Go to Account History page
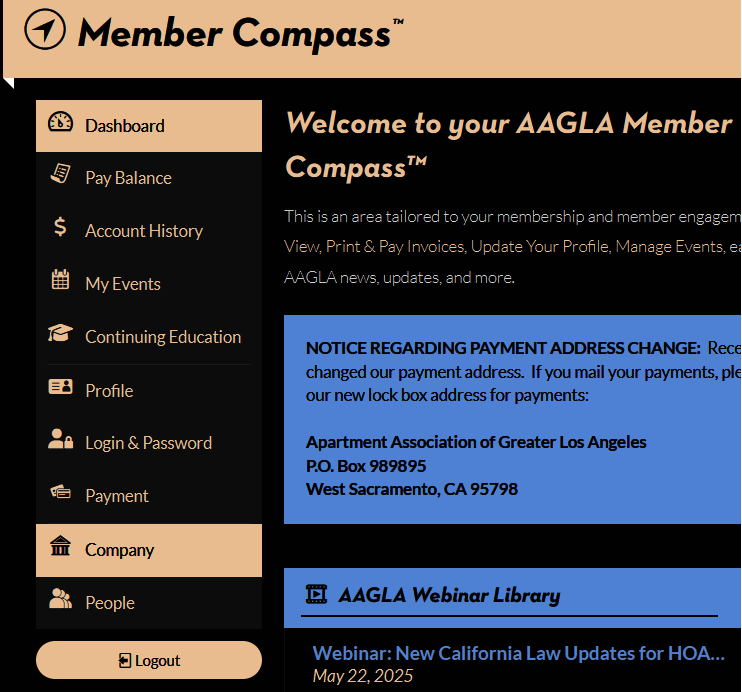742x692 pixels. pos(144,231)
